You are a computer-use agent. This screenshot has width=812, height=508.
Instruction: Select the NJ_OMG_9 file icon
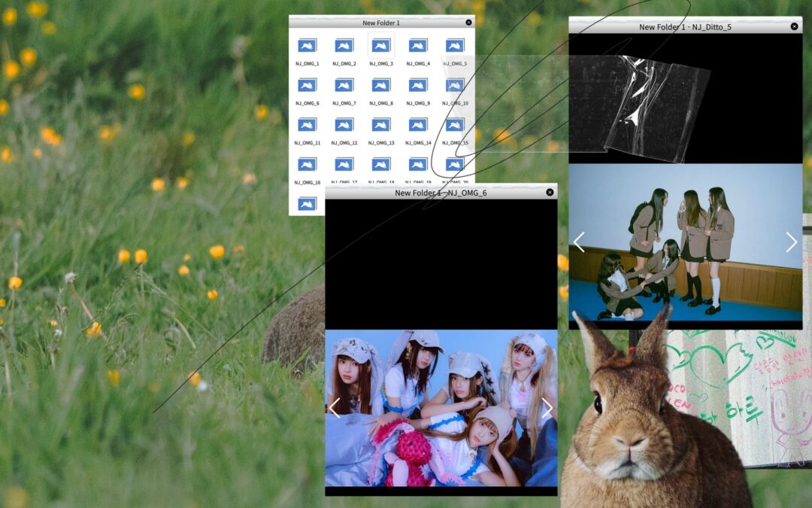418,85
